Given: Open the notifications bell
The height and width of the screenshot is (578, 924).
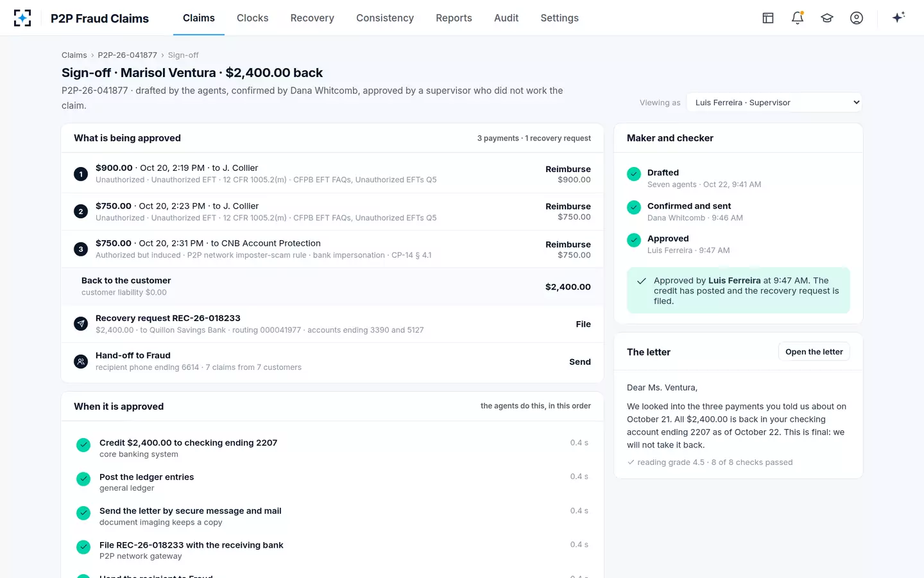Looking at the screenshot, I should [x=798, y=18].
